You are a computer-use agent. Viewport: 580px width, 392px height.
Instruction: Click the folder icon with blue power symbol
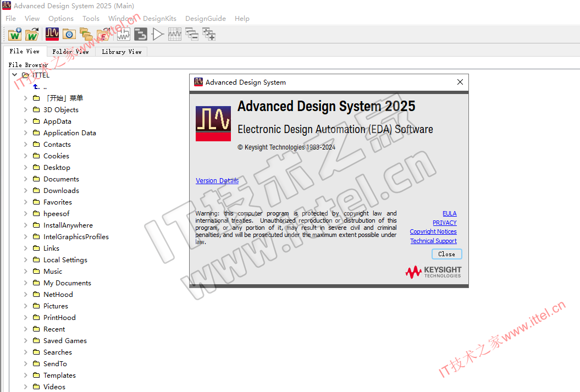pyautogui.click(x=69, y=35)
